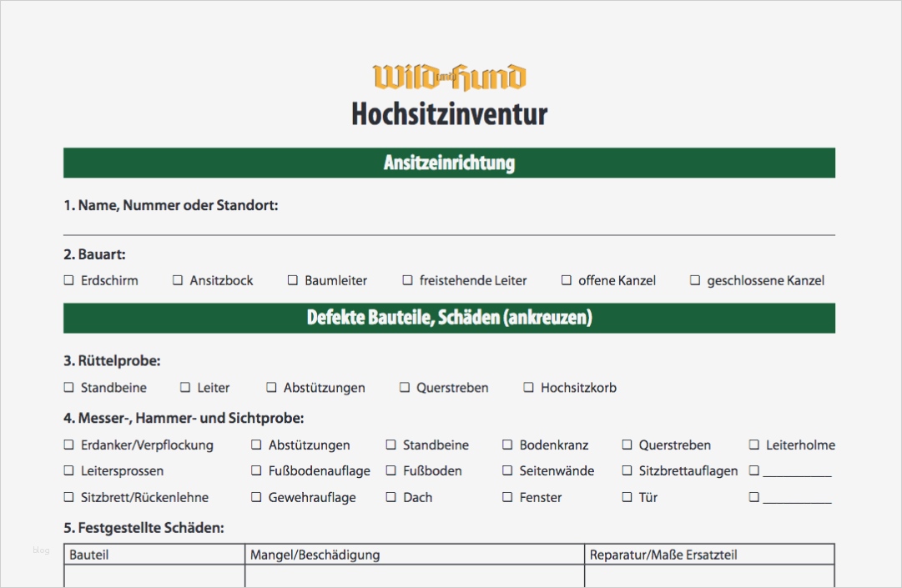Tick the Bodenkranz checkbox
Image resolution: width=902 pixels, height=588 pixels.
click(507, 445)
